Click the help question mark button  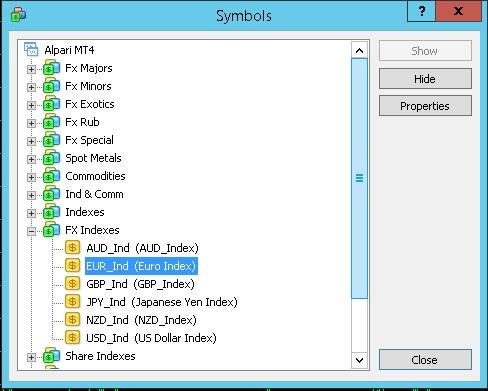click(421, 11)
